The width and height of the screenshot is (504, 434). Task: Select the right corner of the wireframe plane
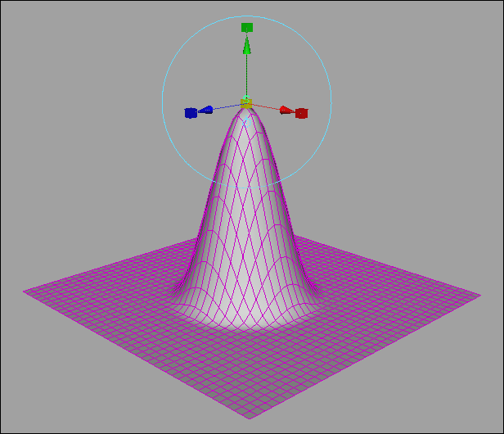pos(479,295)
